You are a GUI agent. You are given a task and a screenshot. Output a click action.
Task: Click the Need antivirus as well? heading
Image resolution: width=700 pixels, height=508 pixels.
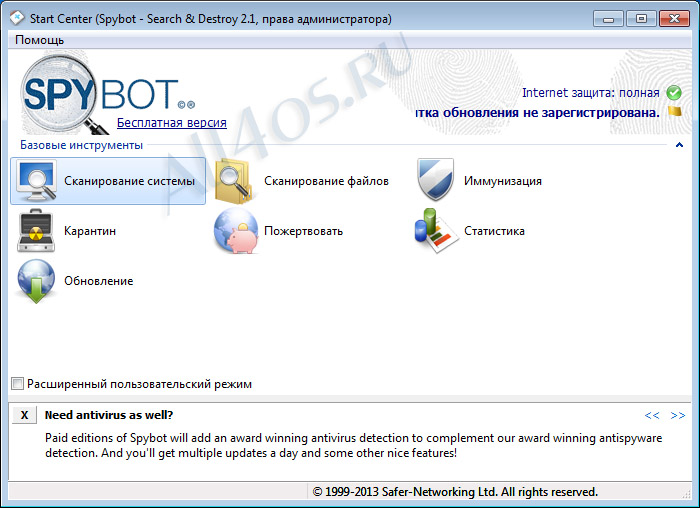tap(108, 415)
